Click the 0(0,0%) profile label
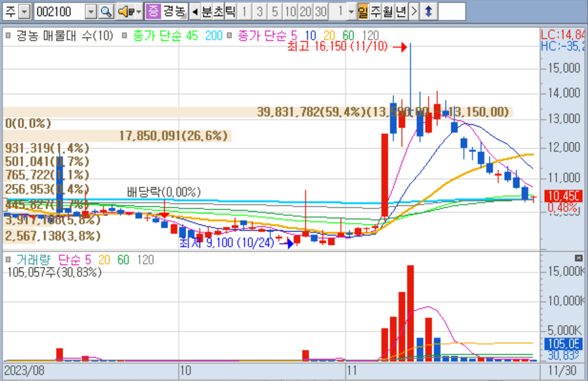The width and height of the screenshot is (588, 381). pyautogui.click(x=28, y=123)
